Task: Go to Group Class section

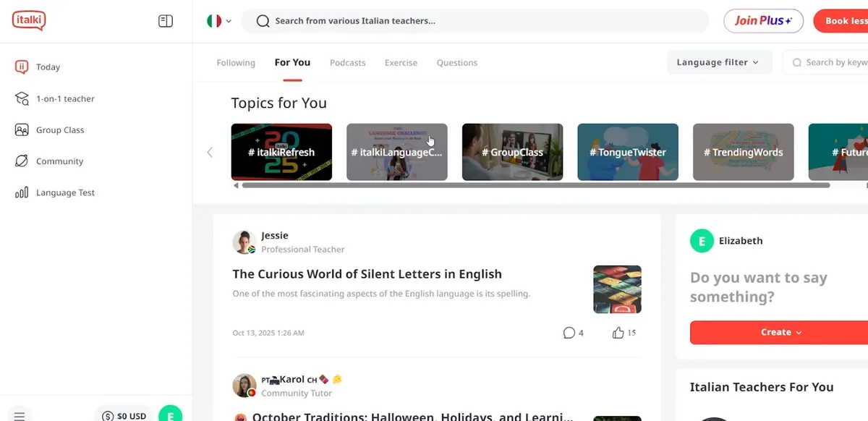Action: [x=60, y=130]
